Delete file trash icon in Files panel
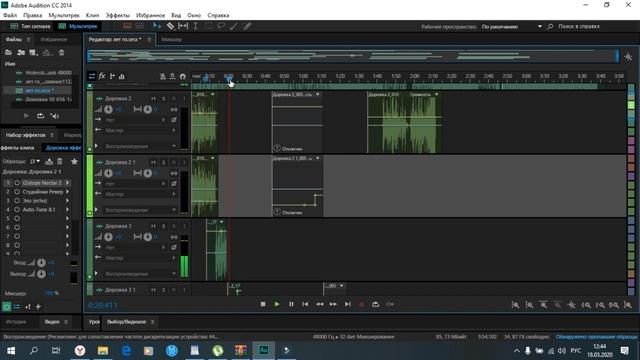 (61, 53)
